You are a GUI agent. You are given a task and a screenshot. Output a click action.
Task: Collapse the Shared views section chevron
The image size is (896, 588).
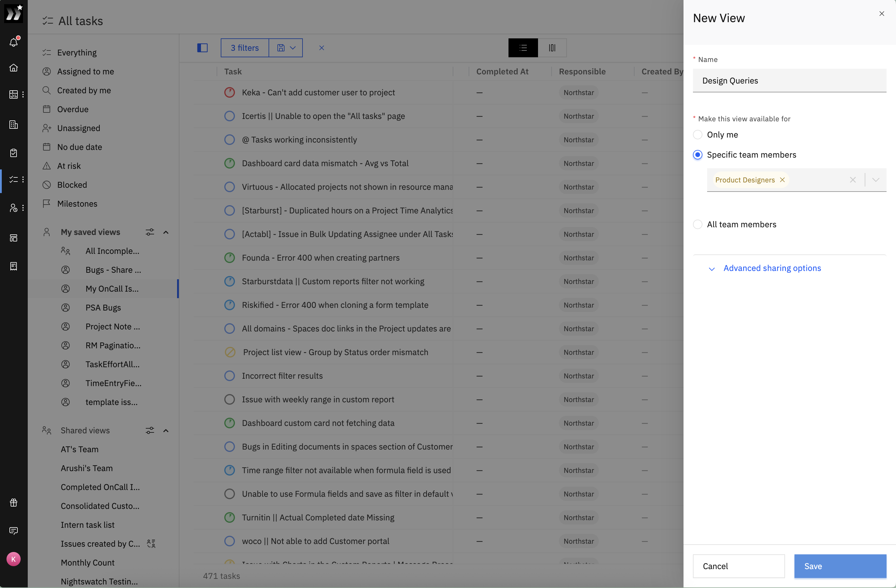click(x=166, y=431)
